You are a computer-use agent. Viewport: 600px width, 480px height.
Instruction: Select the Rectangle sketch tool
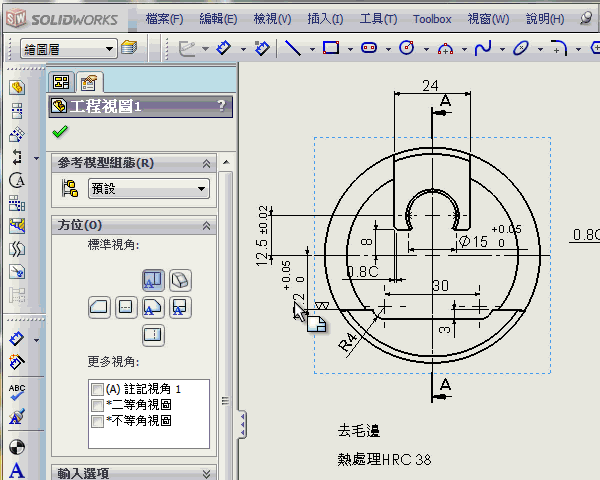pos(331,48)
